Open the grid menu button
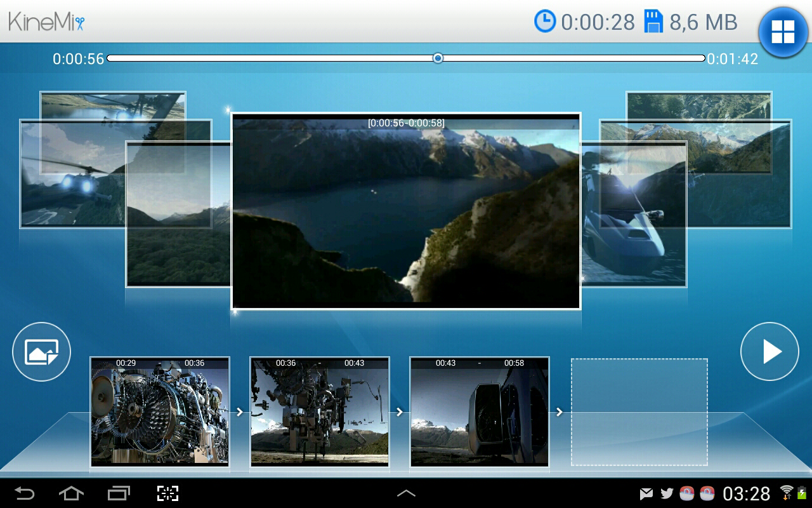This screenshot has width=812, height=508. coord(783,32)
